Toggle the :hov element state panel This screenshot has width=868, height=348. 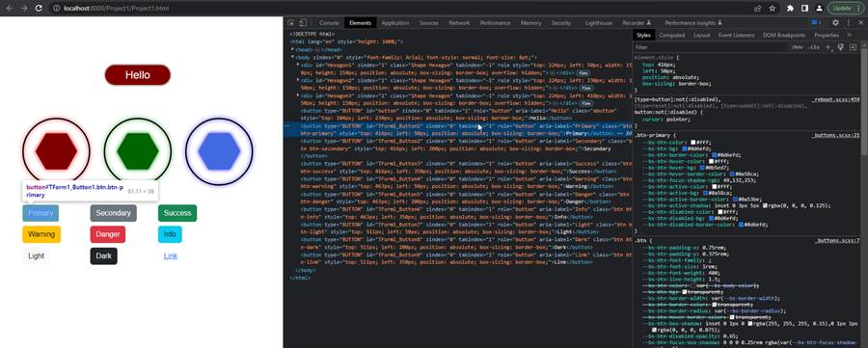798,47
